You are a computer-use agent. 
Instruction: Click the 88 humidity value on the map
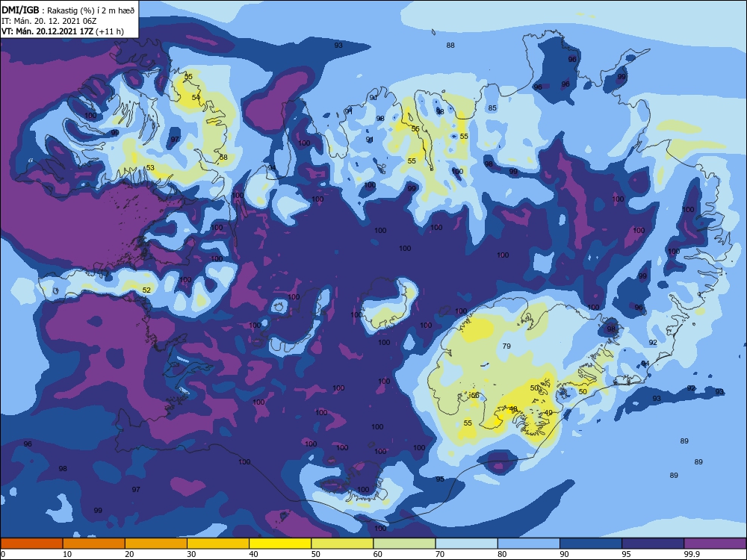pyautogui.click(x=450, y=46)
